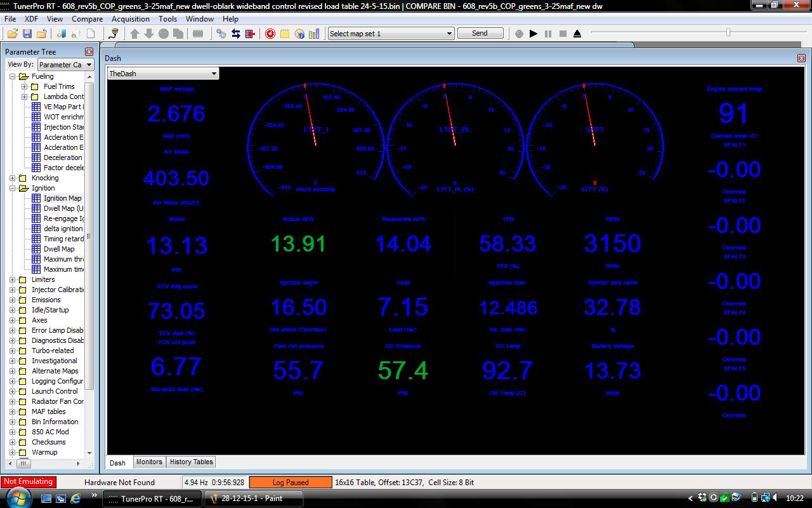Screen dimensions: 812x508
Task: Expand the Turbo-related tree folder
Action: tap(13, 351)
